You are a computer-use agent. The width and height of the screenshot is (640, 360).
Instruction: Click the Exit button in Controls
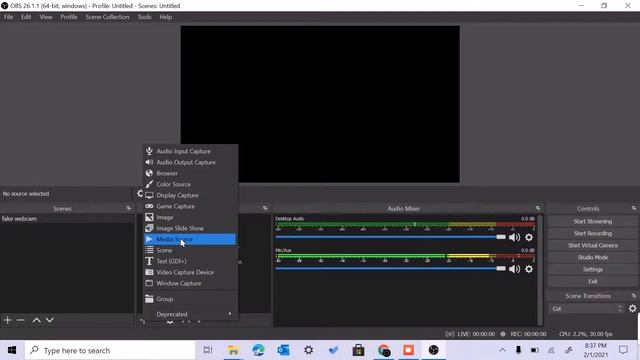pos(593,282)
